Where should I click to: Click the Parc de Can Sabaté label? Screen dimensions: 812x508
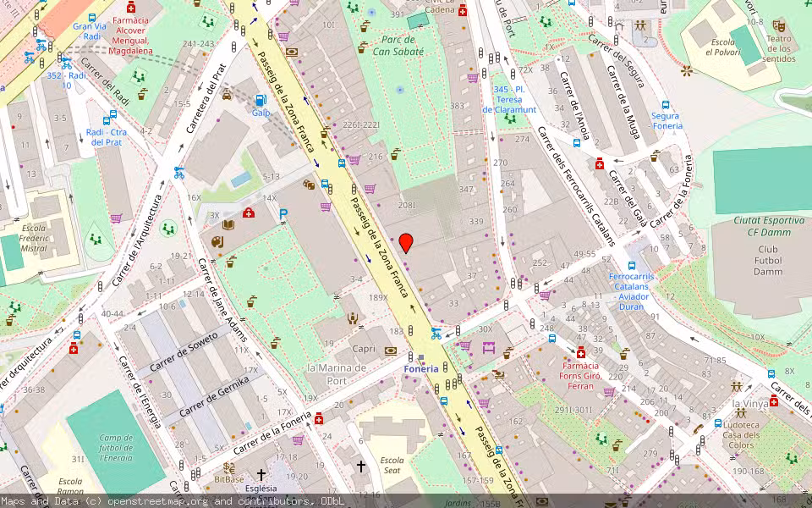[398, 46]
